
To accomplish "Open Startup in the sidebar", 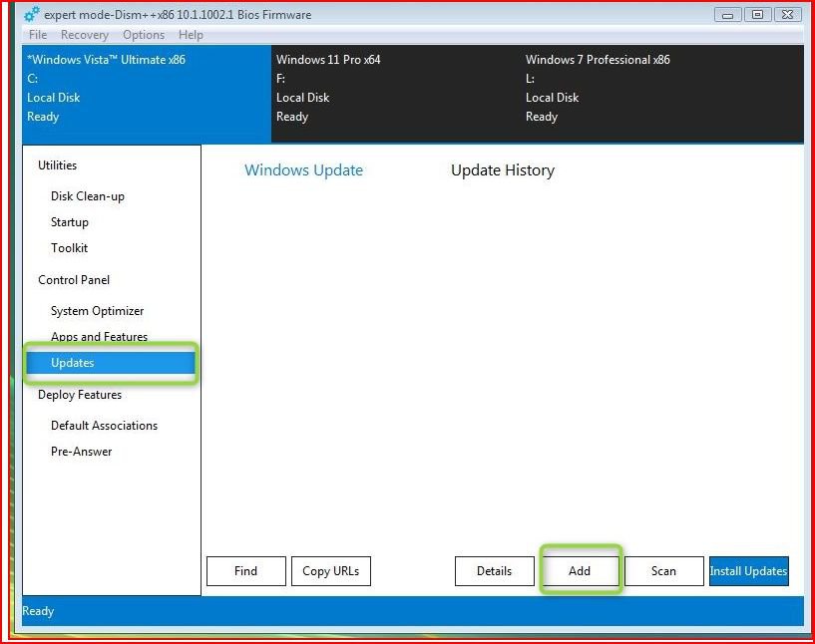I will (70, 222).
